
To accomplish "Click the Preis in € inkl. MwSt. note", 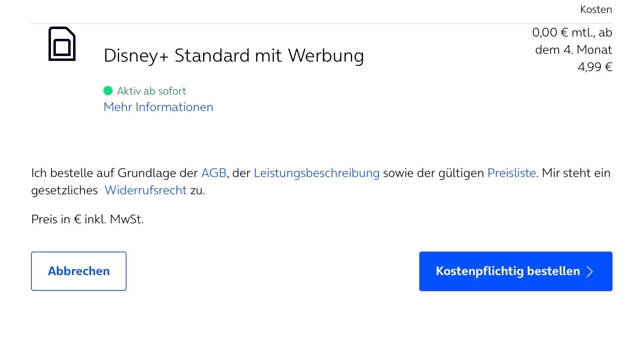I will coord(88,219).
